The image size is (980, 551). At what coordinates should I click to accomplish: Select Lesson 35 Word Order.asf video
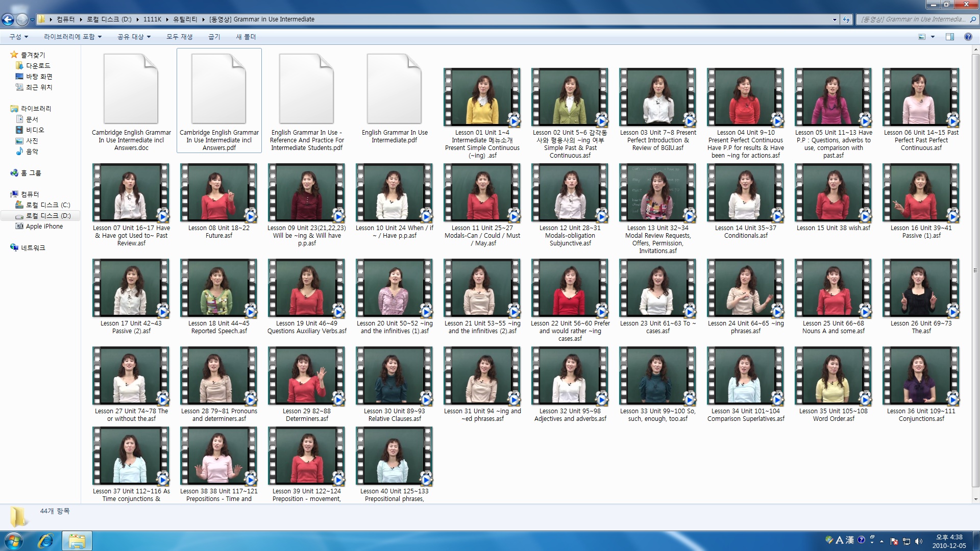[x=834, y=375]
